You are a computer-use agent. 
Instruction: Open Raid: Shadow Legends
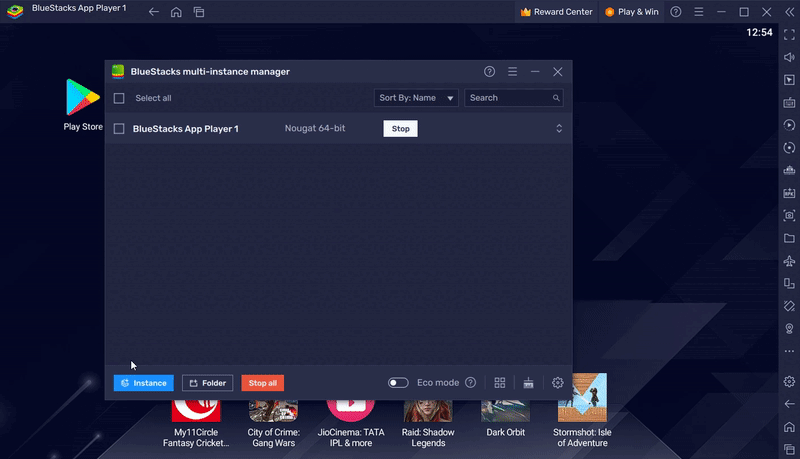click(428, 424)
